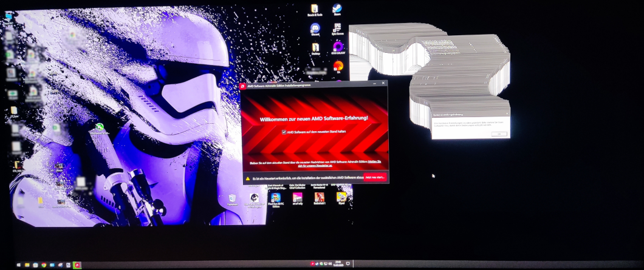Select the Papierkorb recycle bin icon
The width and height of the screenshot is (644, 270).
pyautogui.click(x=233, y=200)
